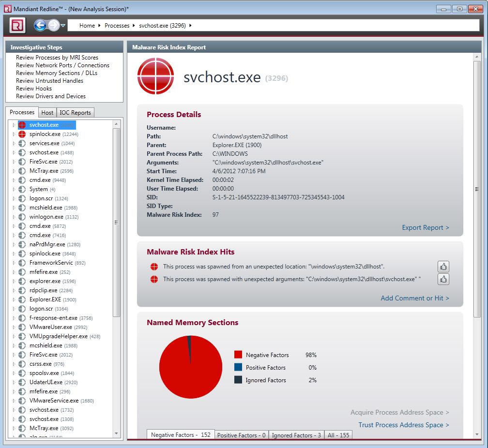Click the large red svchost.exe risk icon

click(155, 76)
